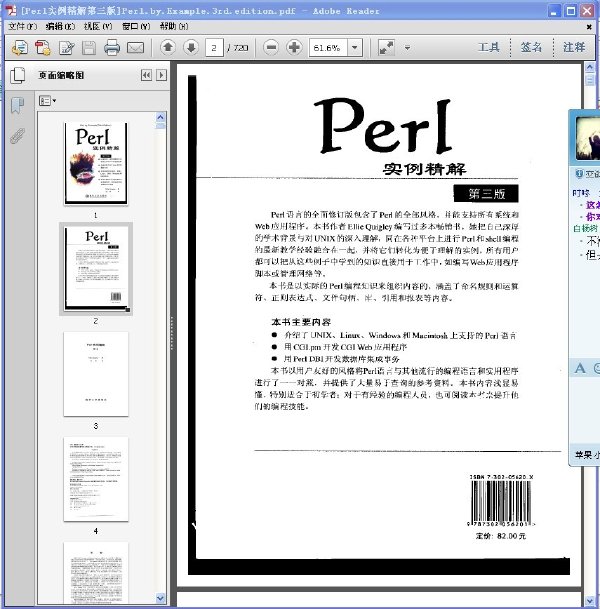Close the document with menu bar X
This screenshot has height=609, width=600.
click(x=589, y=27)
